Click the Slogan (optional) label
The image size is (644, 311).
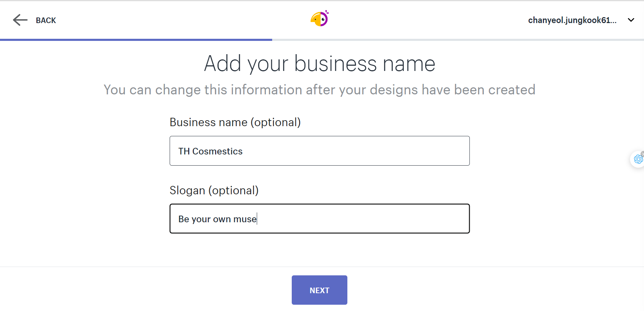pyautogui.click(x=214, y=190)
